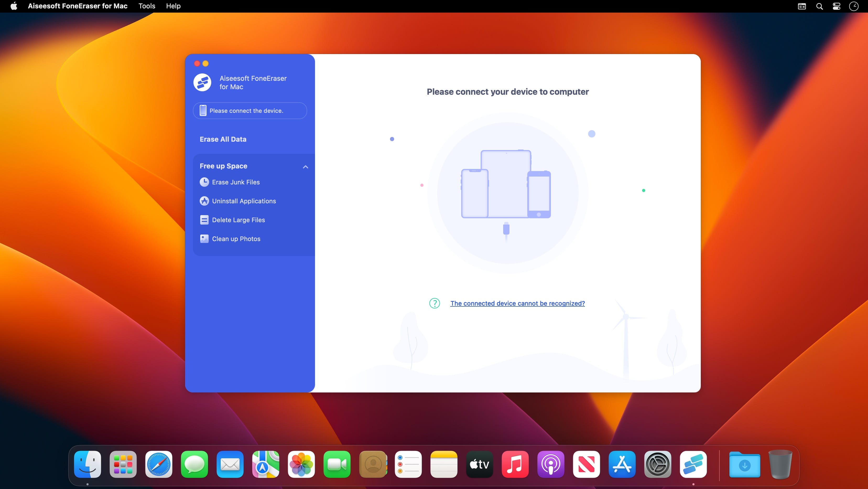The height and width of the screenshot is (489, 868).
Task: Open 'The connected device cannot be recognized?' link
Action: [518, 303]
